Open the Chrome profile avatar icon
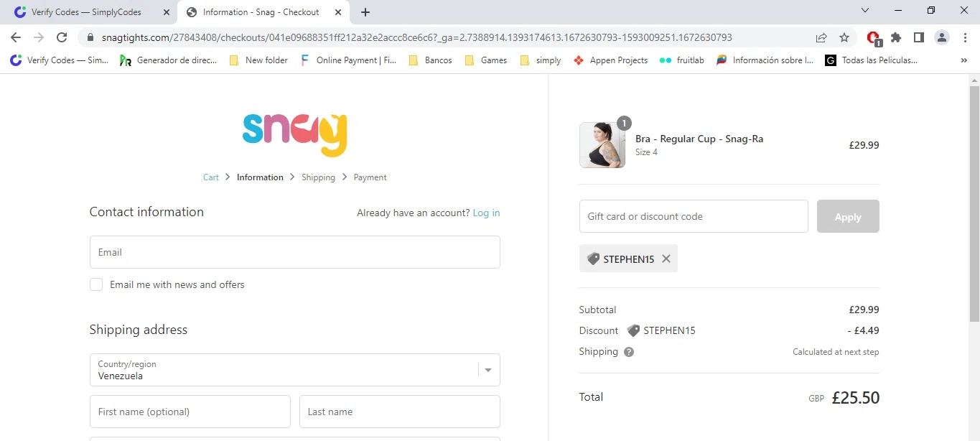The height and width of the screenshot is (441, 980). [942, 37]
